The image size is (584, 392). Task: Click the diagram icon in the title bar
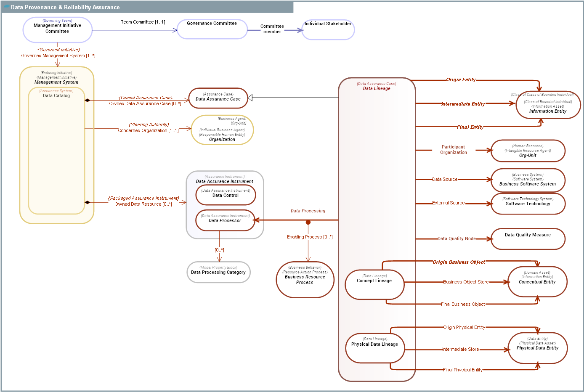pos(6,7)
